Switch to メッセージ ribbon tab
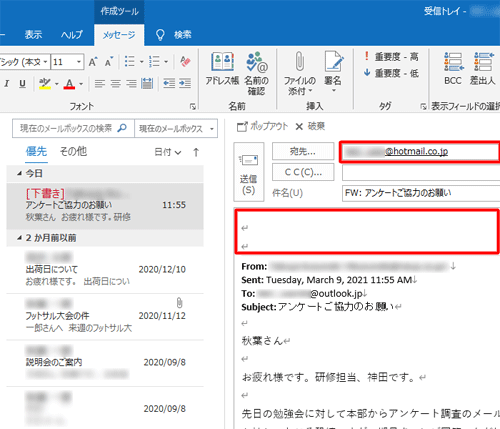This screenshot has height=429, width=500. tap(119, 35)
